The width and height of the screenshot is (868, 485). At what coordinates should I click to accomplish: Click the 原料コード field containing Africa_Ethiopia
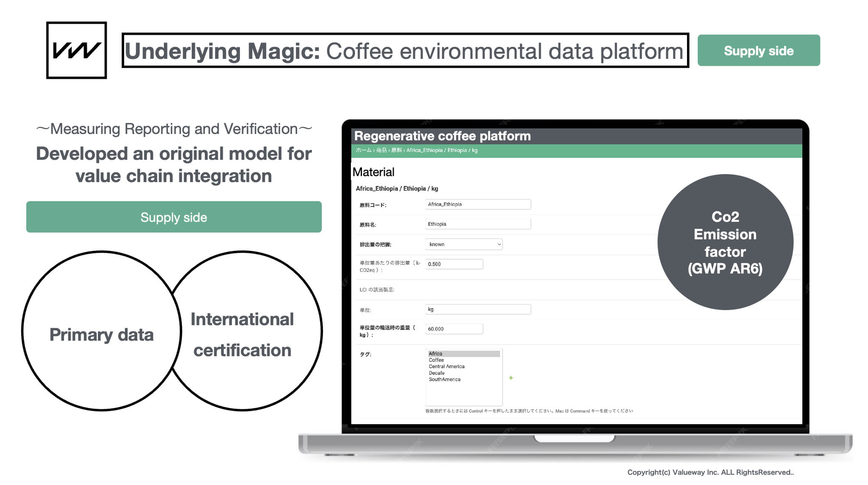pyautogui.click(x=478, y=205)
